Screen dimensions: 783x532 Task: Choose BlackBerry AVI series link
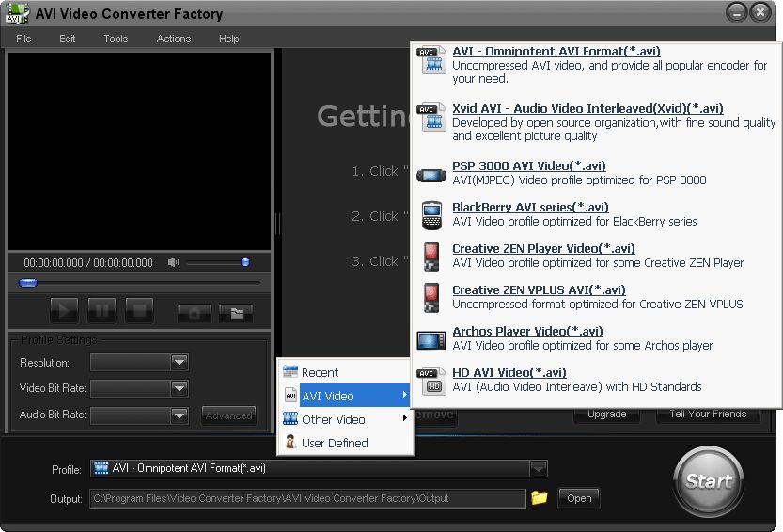pos(530,208)
